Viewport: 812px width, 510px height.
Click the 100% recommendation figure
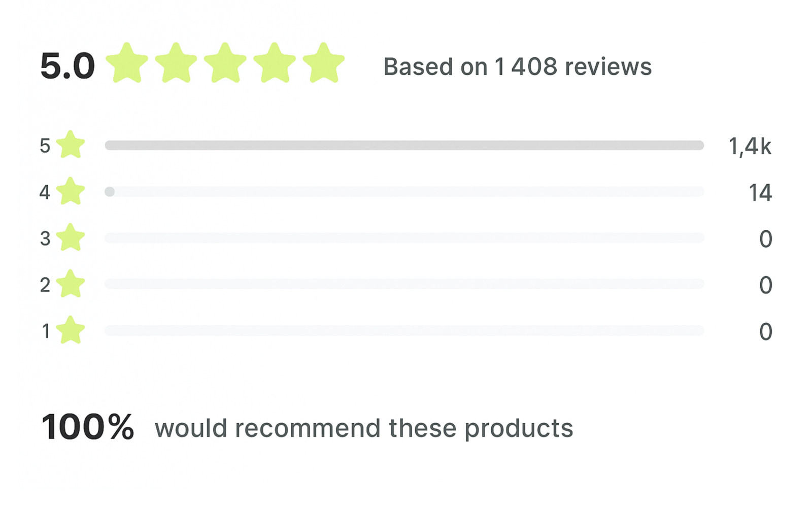87,427
